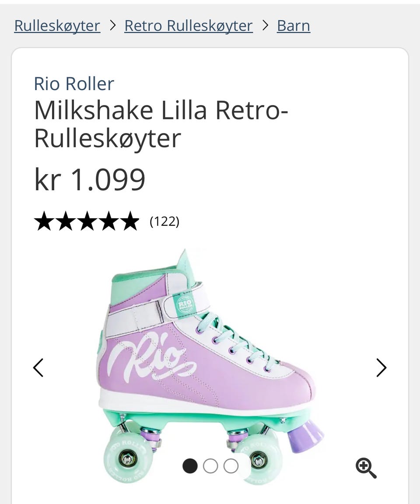The height and width of the screenshot is (504, 420).
Task: Click the first rating star
Action: click(x=44, y=221)
